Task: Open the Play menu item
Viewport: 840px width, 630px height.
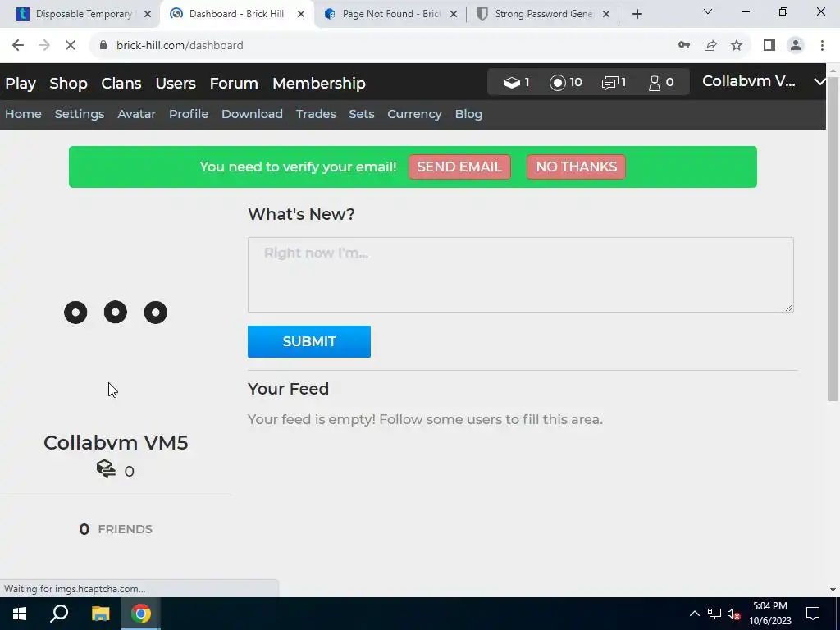Action: pos(21,84)
